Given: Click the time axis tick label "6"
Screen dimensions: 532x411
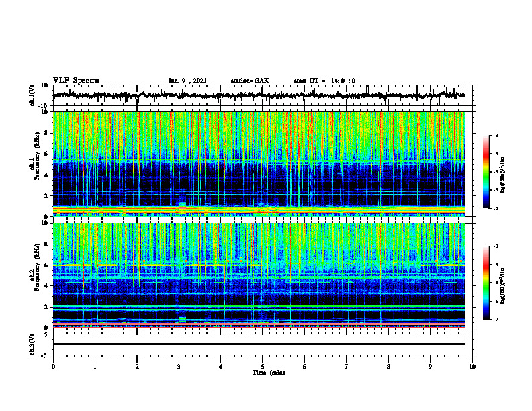Looking at the screenshot, I should (x=304, y=367).
